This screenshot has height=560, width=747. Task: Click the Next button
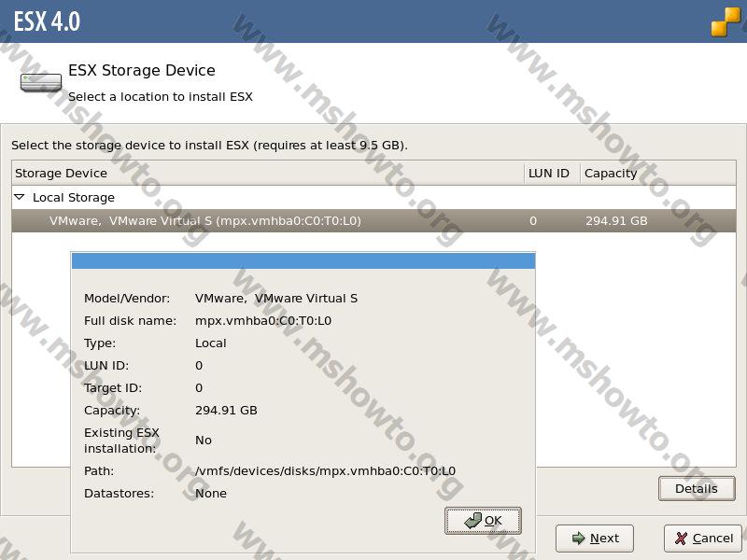click(x=595, y=539)
